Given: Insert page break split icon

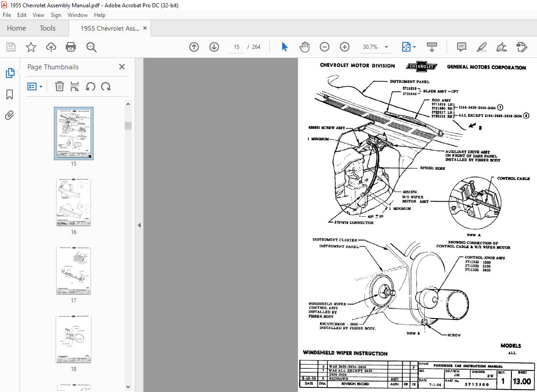Looking at the screenshot, I should pyautogui.click(x=75, y=86).
